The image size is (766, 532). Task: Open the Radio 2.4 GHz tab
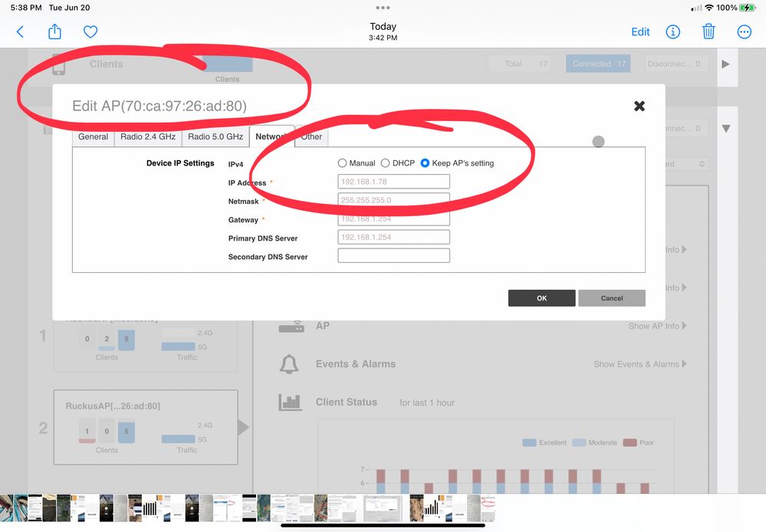[x=148, y=136]
